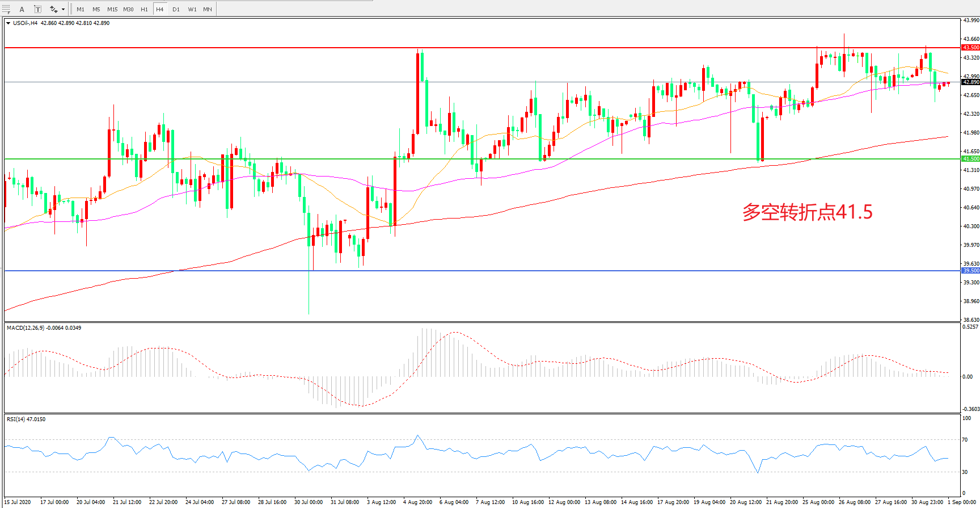980x508 pixels.
Task: Click the green 41.500 price level label
Action: coord(970,159)
